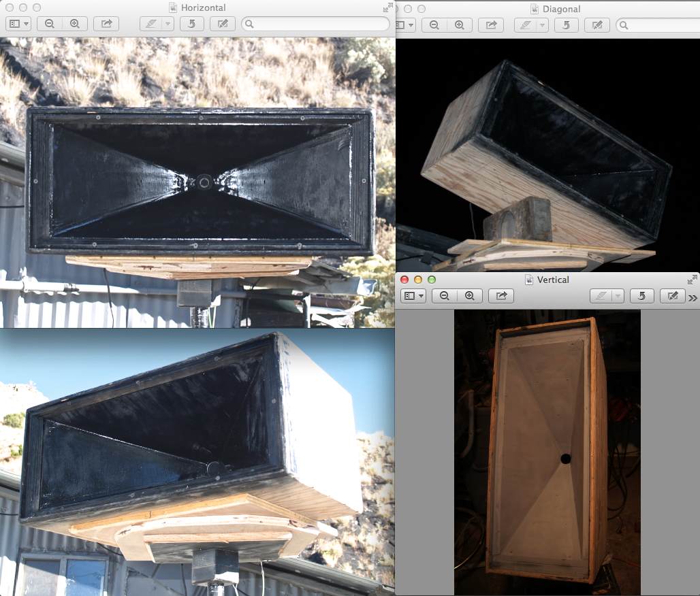Click the Vertical title document icon
The width and height of the screenshot is (700, 596).
tap(529, 280)
